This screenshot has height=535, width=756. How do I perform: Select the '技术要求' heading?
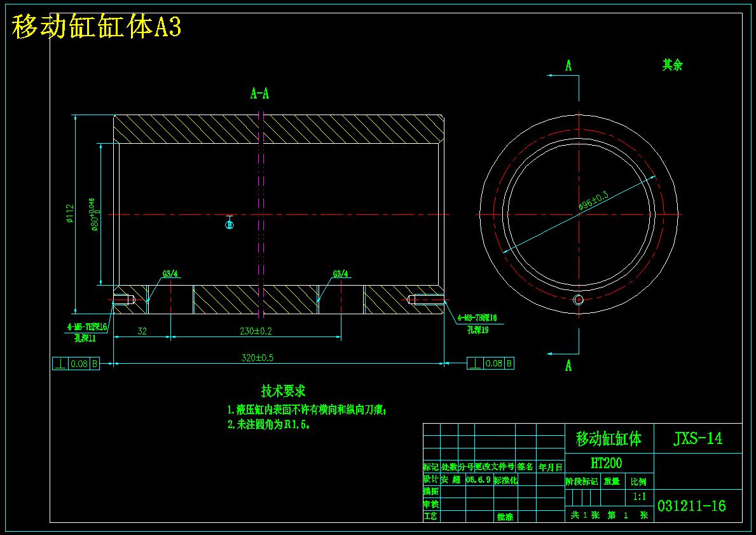tap(283, 391)
